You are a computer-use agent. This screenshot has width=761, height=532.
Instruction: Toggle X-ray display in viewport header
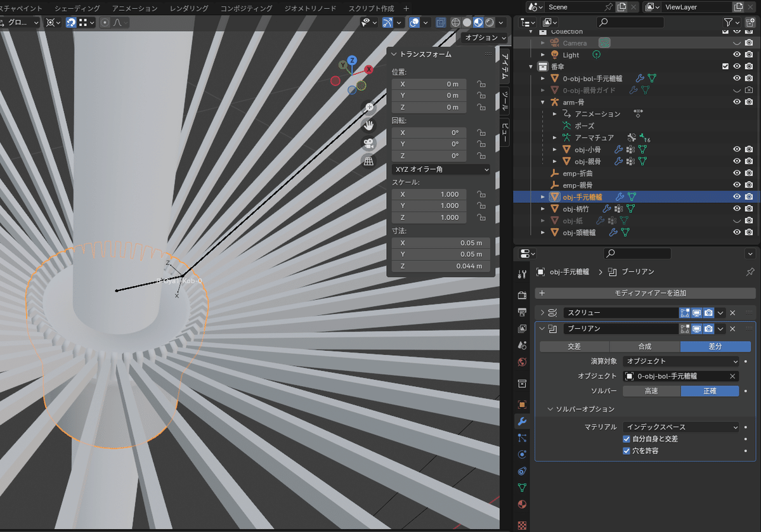440,22
